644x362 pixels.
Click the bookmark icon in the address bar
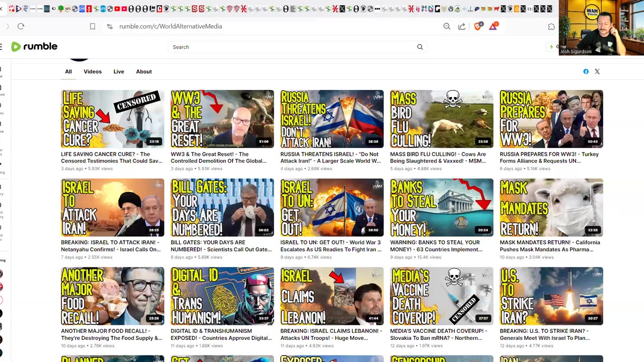(x=93, y=26)
